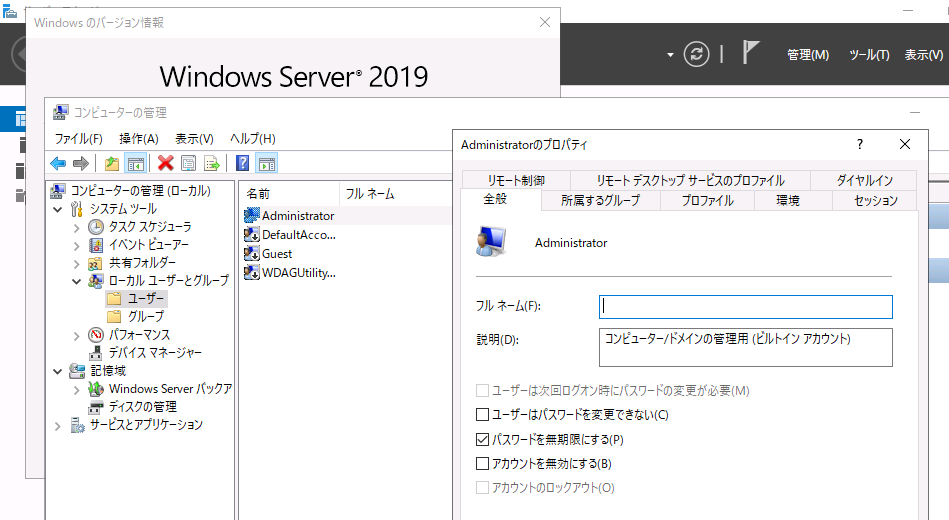The width and height of the screenshot is (949, 520).
Task: Expand Windows Server バックアップ node
Action: [76, 389]
